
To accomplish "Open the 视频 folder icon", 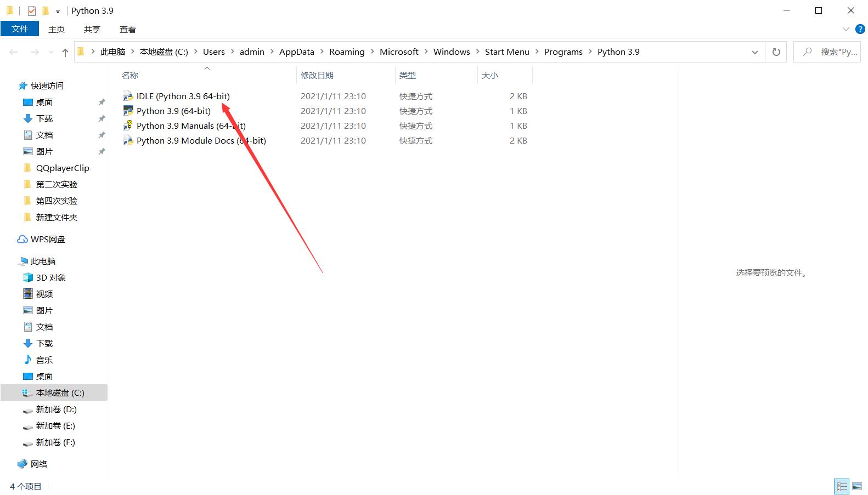I will (28, 294).
